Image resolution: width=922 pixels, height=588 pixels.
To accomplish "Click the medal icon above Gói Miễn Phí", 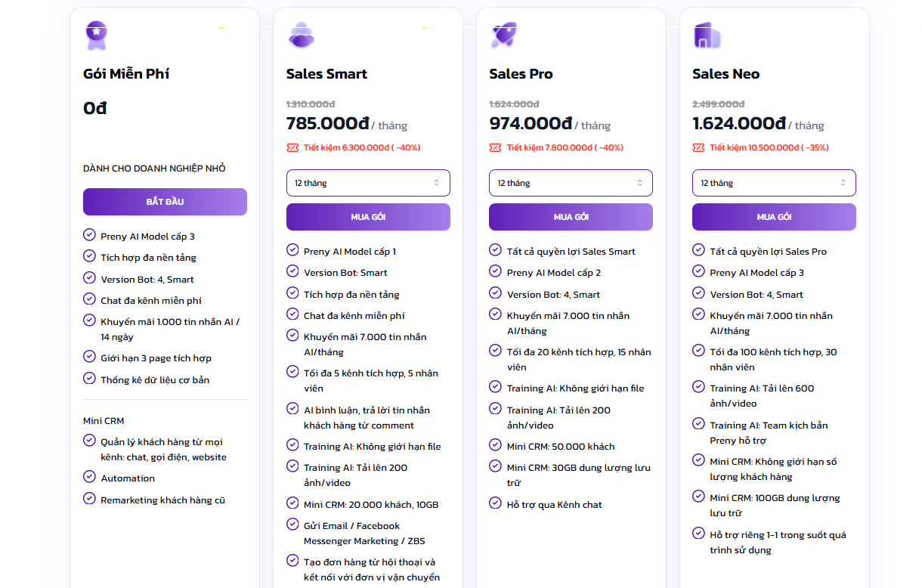I will click(x=96, y=35).
